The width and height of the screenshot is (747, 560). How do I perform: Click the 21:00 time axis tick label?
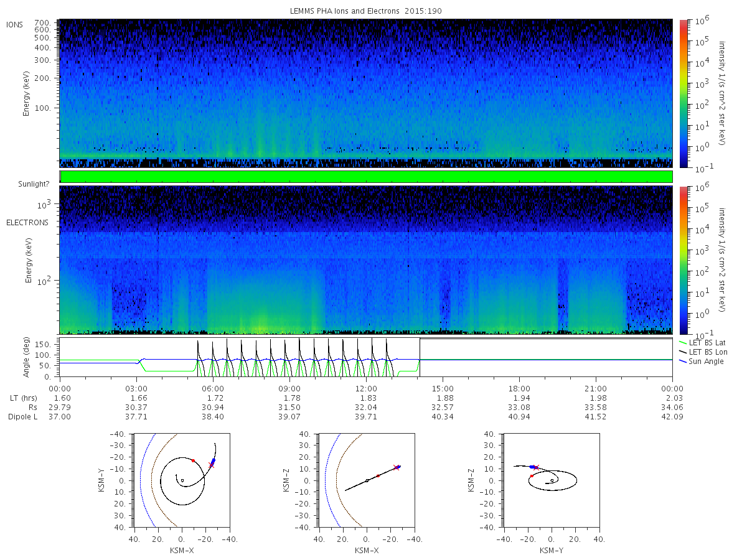596,388
